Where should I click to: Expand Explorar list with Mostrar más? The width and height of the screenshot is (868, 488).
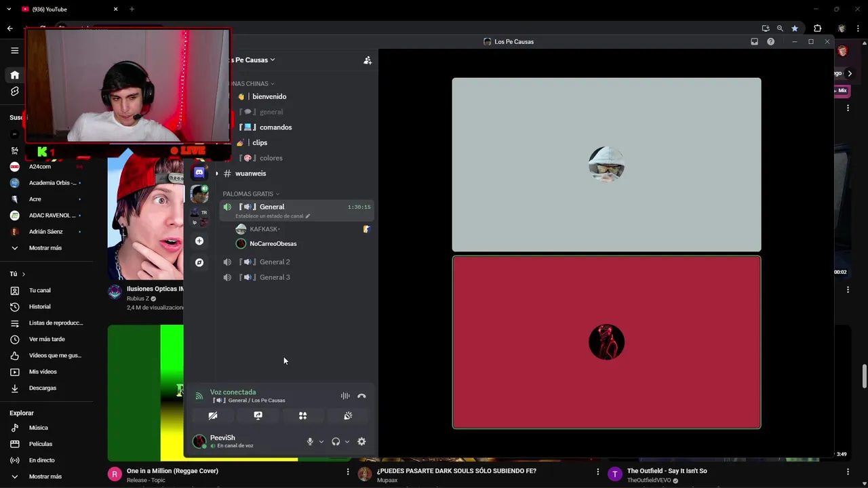46,476
